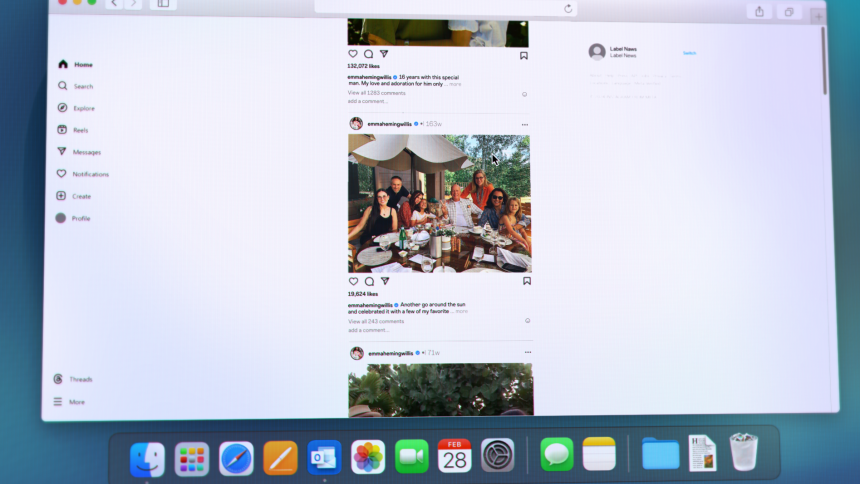Go to Home in the sidebar
The height and width of the screenshot is (484, 860).
[63, 64]
